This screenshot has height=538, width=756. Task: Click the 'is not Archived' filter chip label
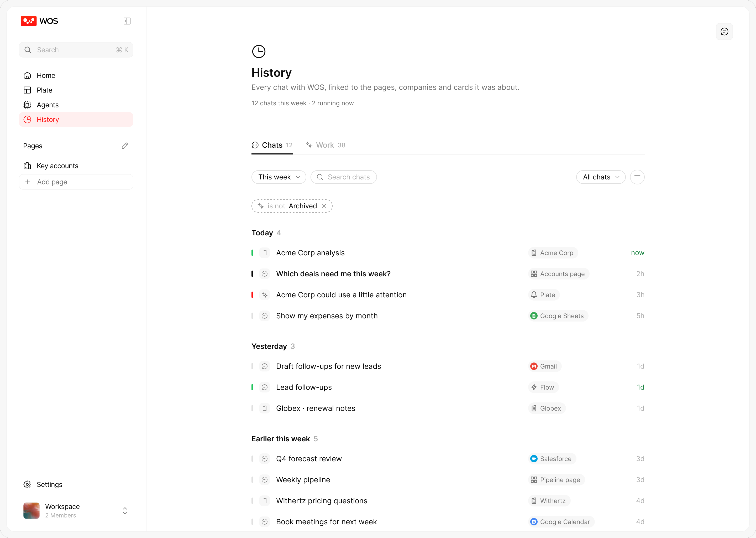(292, 206)
